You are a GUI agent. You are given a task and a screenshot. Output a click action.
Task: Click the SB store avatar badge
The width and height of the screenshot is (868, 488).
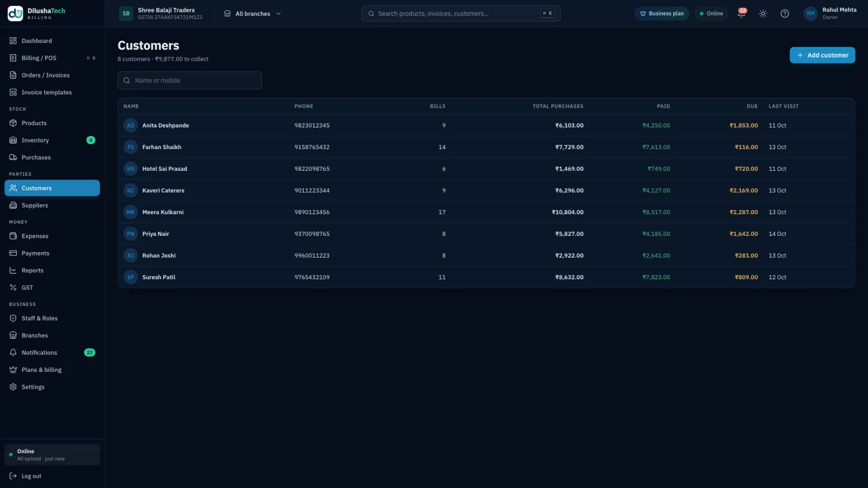(x=126, y=14)
